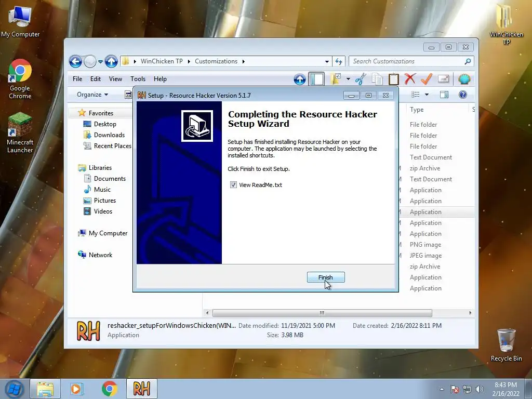532x399 pixels.
Task: Open the Tools menu
Action: [138, 79]
